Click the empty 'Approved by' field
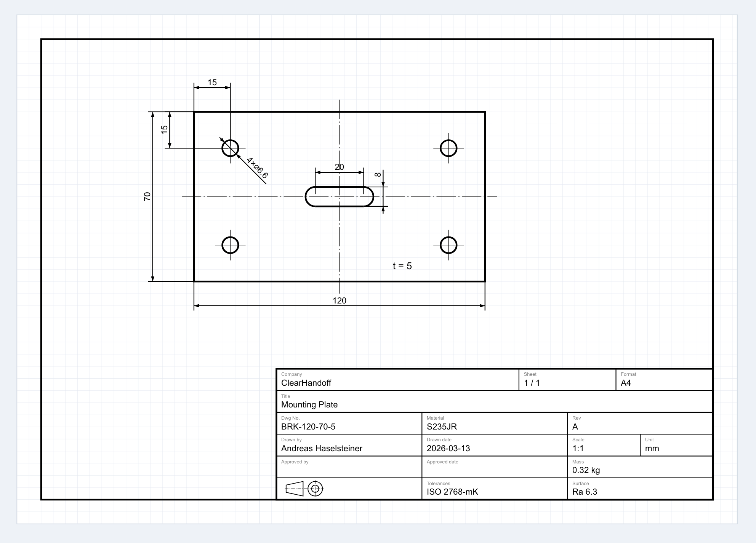Image resolution: width=756 pixels, height=543 pixels. click(349, 467)
